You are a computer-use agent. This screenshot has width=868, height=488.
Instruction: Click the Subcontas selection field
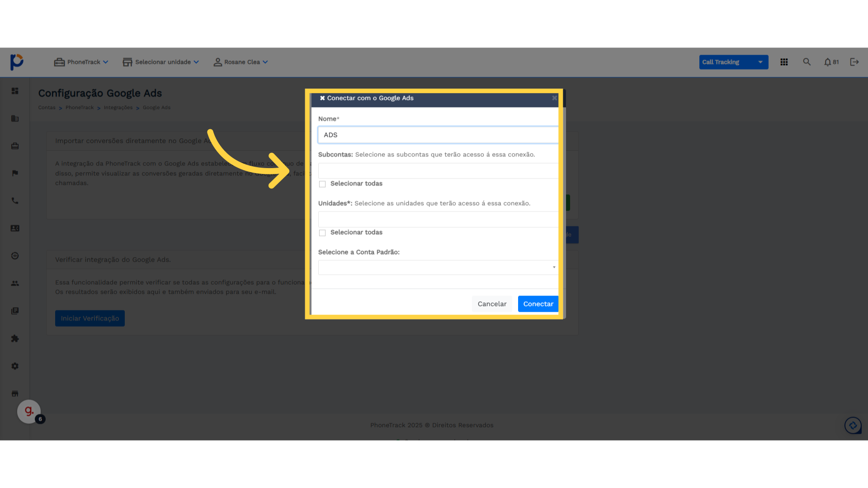(x=438, y=171)
